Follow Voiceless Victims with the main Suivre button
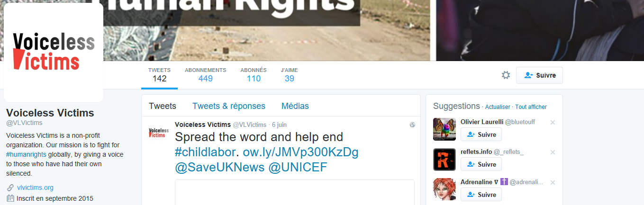 pyautogui.click(x=539, y=75)
